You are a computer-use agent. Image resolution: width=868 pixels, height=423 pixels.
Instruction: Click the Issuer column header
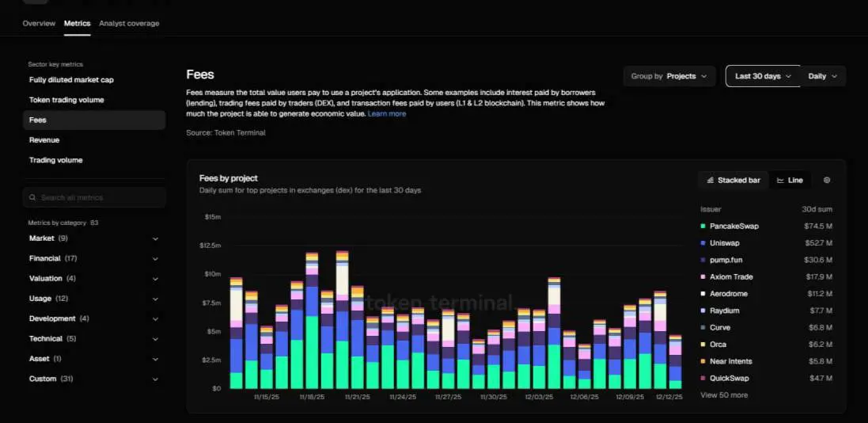coord(711,210)
